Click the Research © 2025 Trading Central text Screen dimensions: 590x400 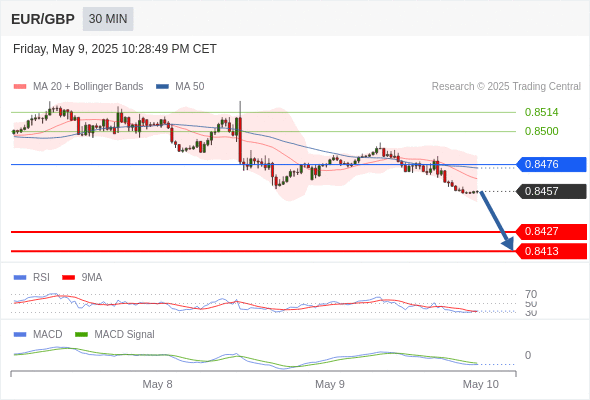tap(506, 87)
